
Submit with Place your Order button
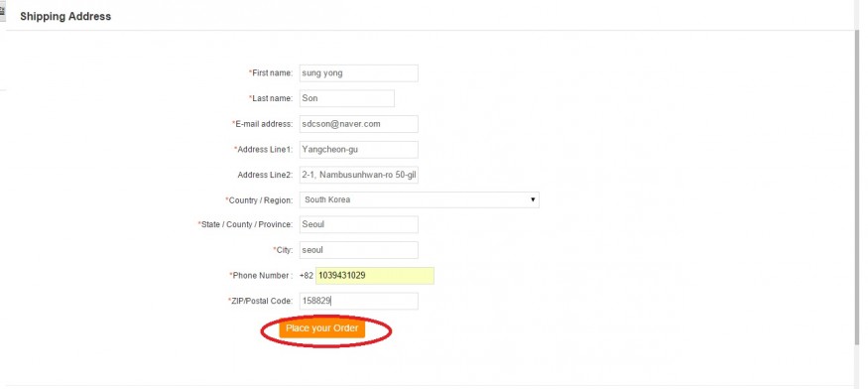pos(322,328)
